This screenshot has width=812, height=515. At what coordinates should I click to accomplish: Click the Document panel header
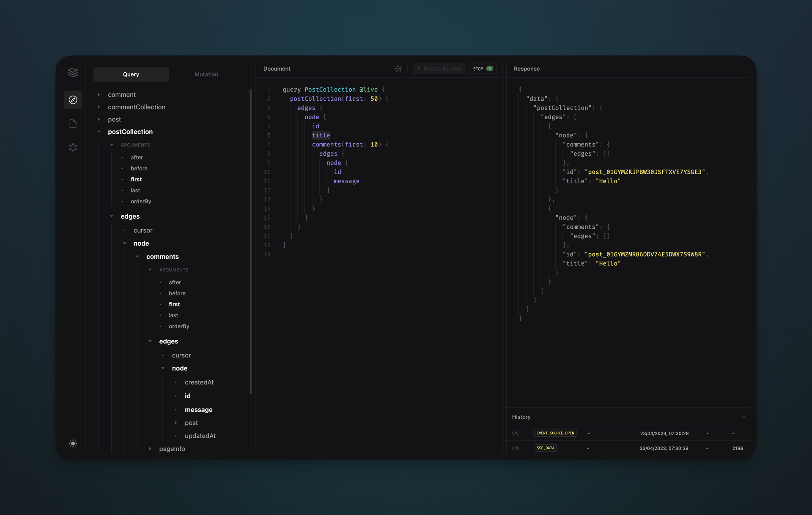click(x=277, y=68)
